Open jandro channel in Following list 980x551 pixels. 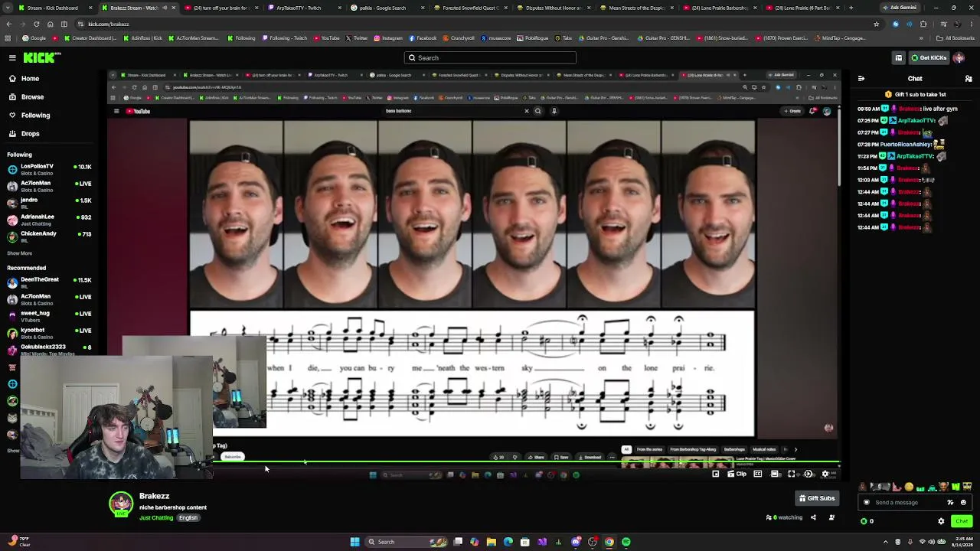49,203
